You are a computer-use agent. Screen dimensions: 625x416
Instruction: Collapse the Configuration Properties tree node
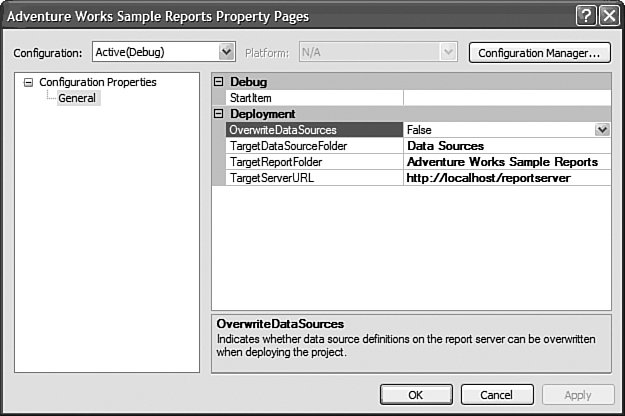28,82
